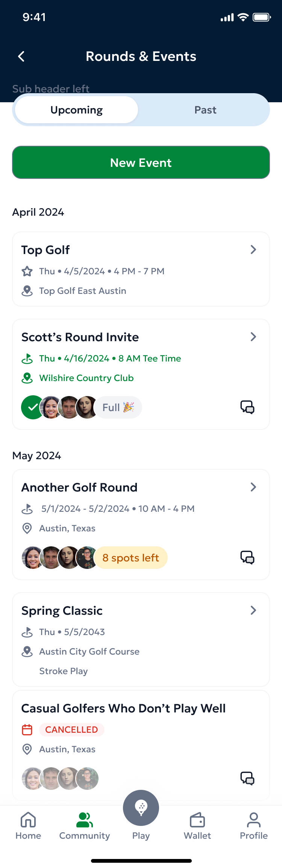Switch to the Past tab
This screenshot has height=868, width=282.
point(205,110)
